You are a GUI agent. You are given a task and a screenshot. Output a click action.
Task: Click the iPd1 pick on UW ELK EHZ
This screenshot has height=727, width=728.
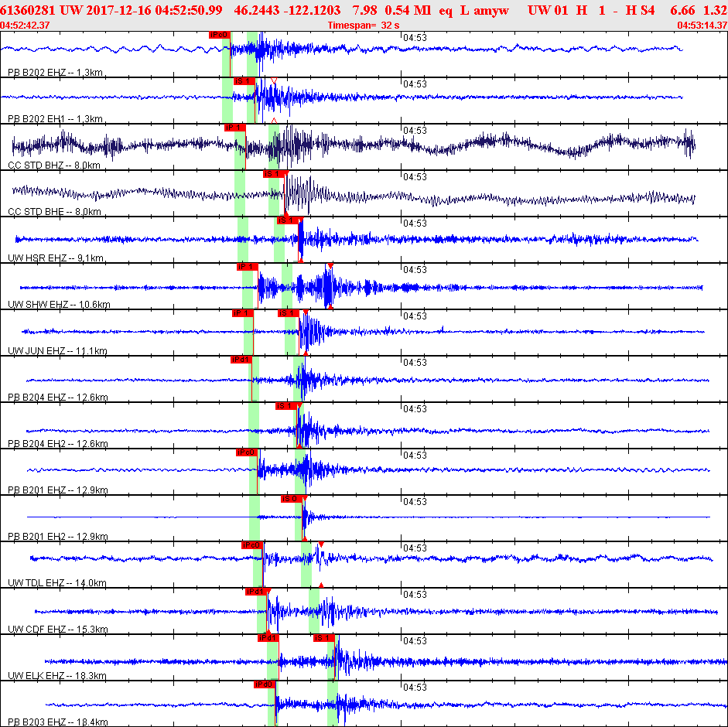pyautogui.click(x=268, y=638)
